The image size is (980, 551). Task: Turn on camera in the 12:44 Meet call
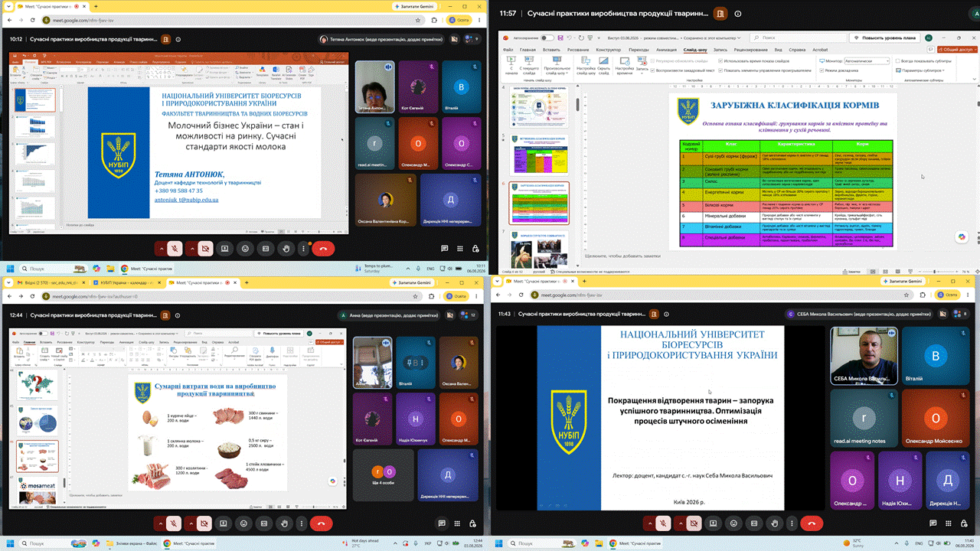point(205,523)
